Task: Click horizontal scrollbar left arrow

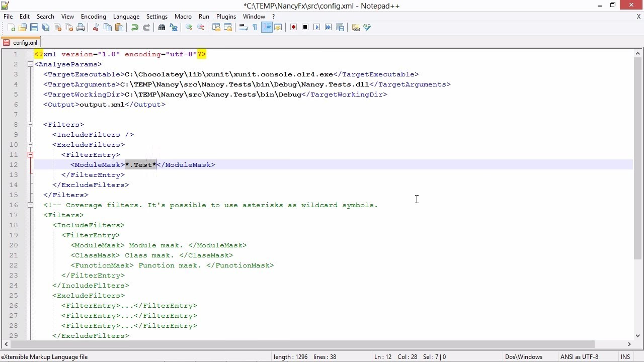Action: tap(6, 344)
